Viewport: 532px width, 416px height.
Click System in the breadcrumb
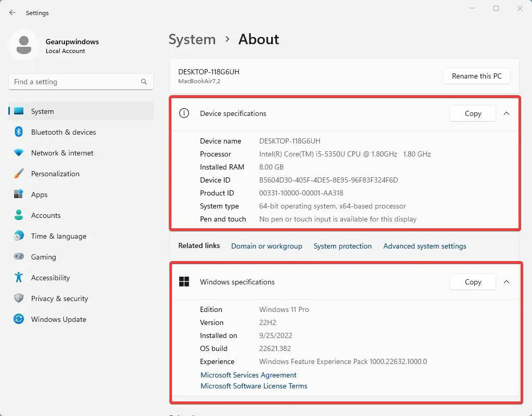(192, 40)
